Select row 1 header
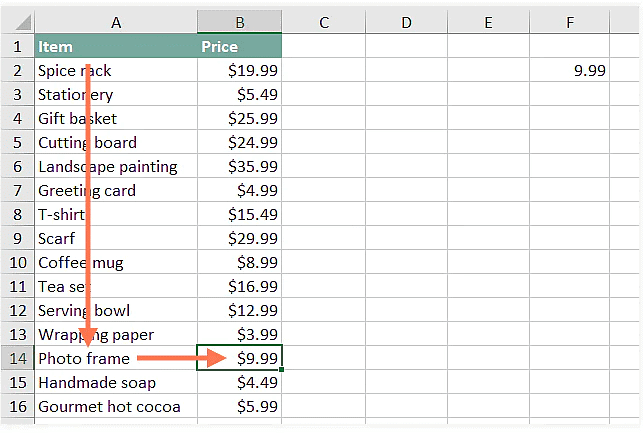643x433 pixels. [17, 46]
